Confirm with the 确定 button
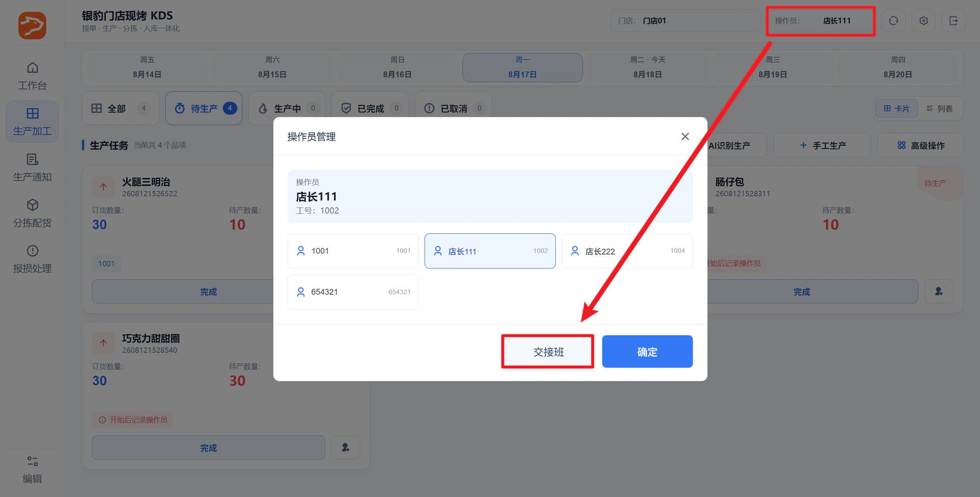Image resolution: width=980 pixels, height=497 pixels. tap(647, 352)
